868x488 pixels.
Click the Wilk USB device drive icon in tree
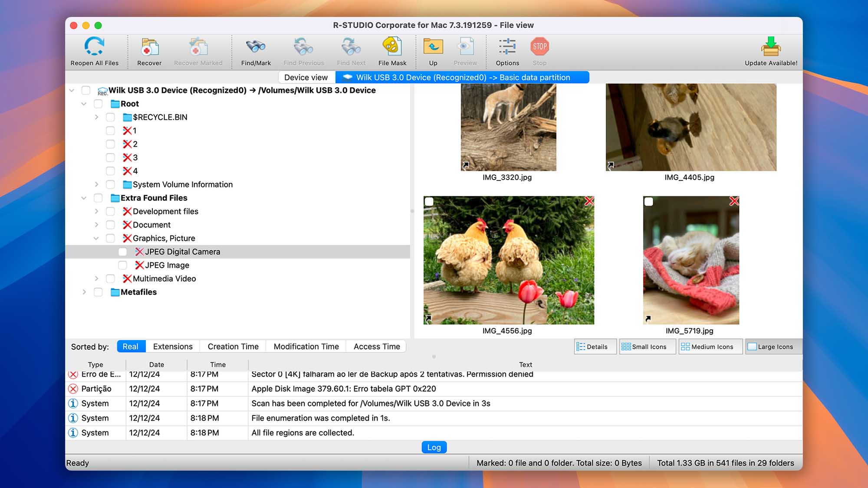pyautogui.click(x=102, y=91)
